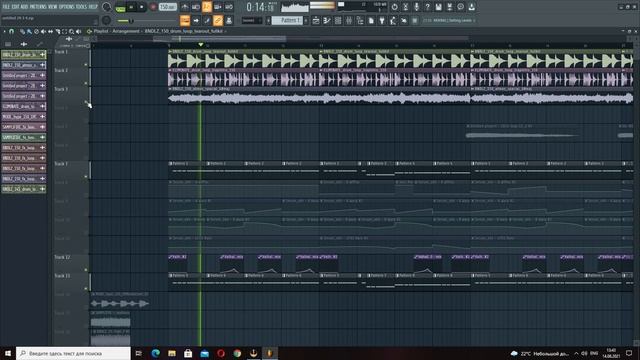Open the metronome toggle icon

(185, 7)
